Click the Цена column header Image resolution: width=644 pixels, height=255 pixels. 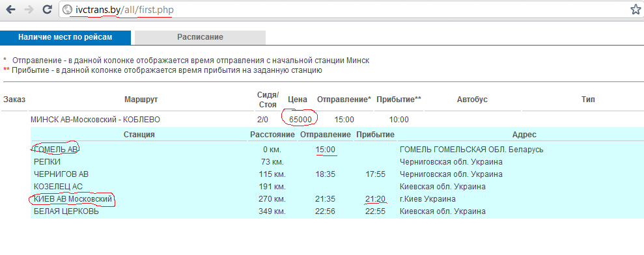(x=298, y=100)
